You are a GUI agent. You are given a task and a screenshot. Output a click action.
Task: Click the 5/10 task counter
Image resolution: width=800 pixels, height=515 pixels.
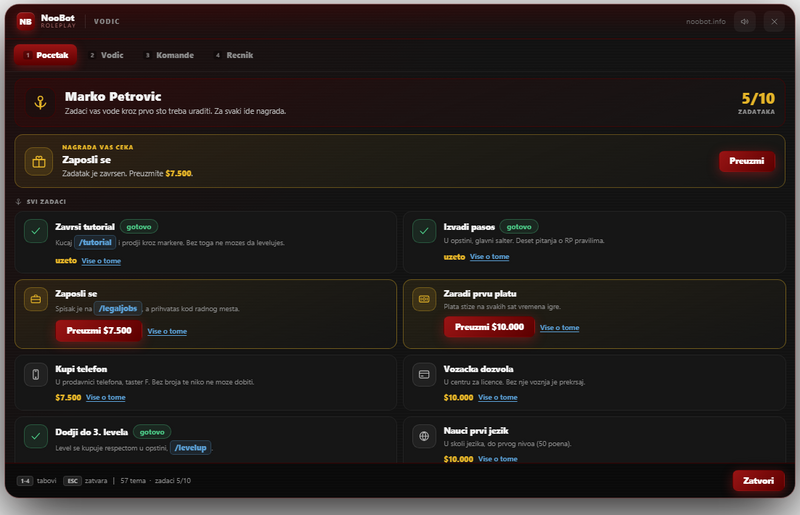point(758,98)
